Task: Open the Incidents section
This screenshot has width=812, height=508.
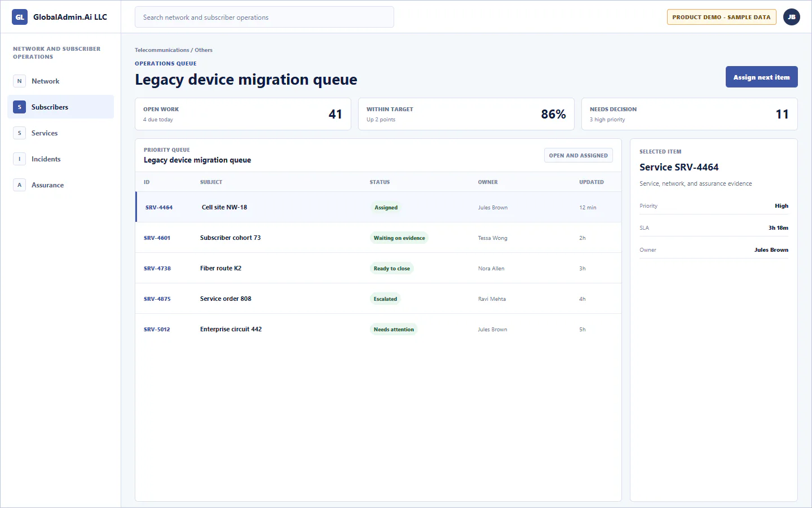Action: pyautogui.click(x=61, y=159)
